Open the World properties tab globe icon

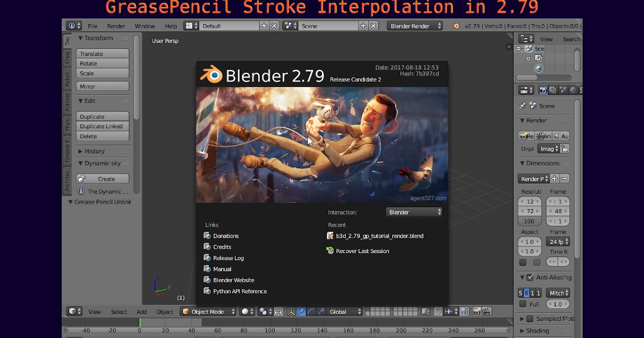(x=573, y=90)
